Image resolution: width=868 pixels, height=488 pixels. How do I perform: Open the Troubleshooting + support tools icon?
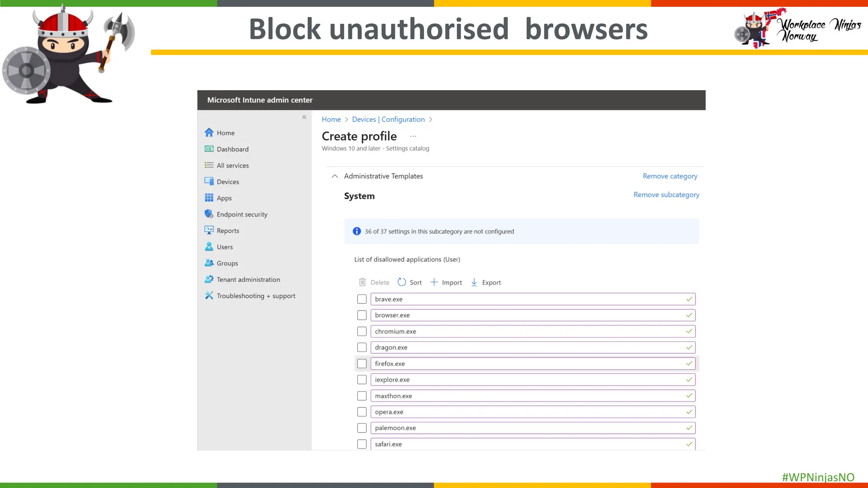pos(209,295)
